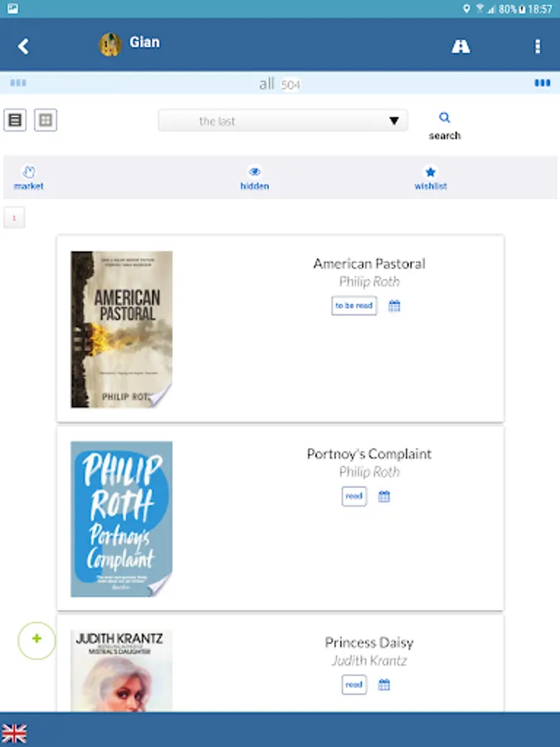Tap the road icon in header

click(460, 46)
